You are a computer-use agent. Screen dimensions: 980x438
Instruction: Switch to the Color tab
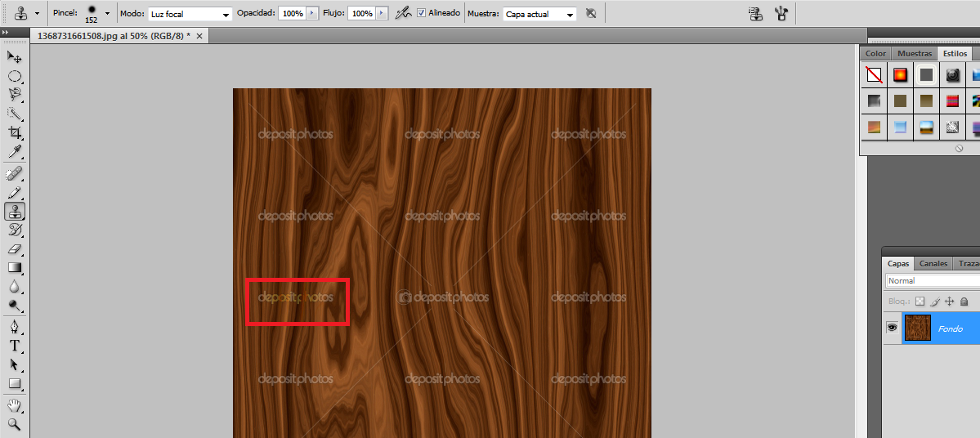click(875, 54)
